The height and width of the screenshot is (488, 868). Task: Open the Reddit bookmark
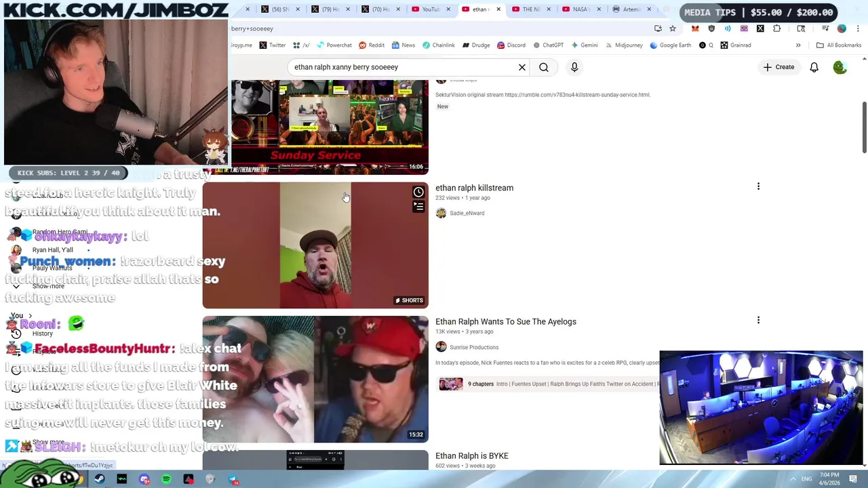tap(372, 45)
